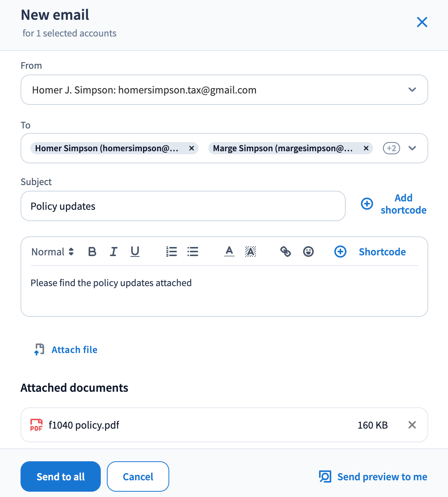
Task: Show the +2 additional recipients
Action: click(391, 148)
